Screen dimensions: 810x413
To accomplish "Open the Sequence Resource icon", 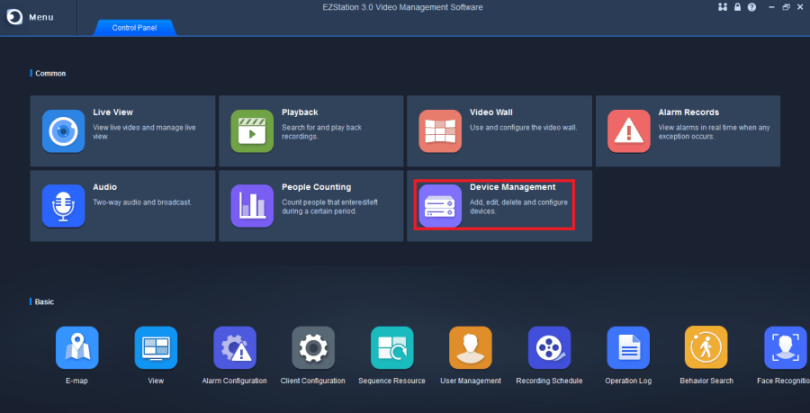I will (x=392, y=347).
